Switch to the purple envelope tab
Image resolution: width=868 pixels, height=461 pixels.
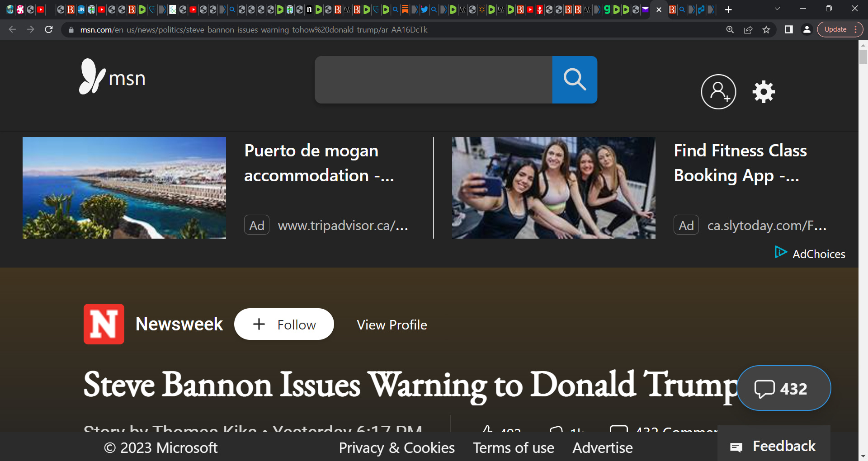(x=645, y=9)
